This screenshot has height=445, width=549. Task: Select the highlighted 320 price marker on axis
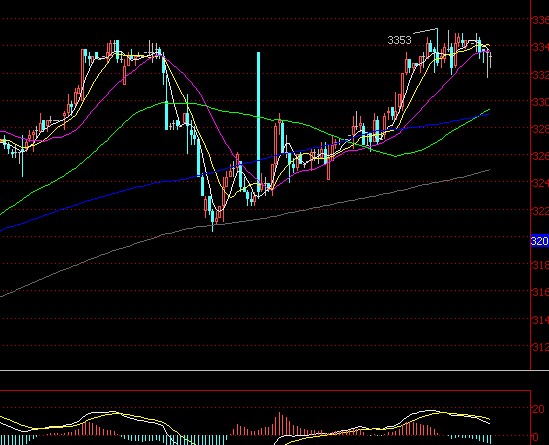tap(540, 241)
